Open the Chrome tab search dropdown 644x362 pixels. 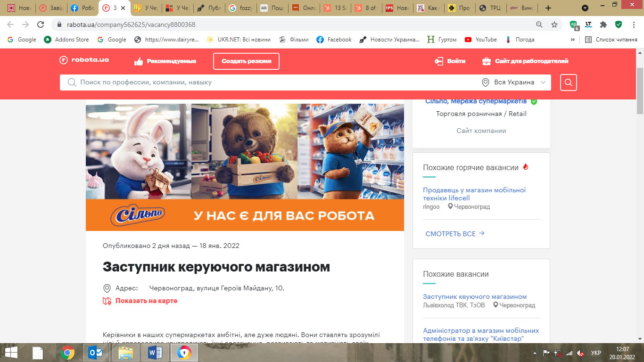point(585,8)
